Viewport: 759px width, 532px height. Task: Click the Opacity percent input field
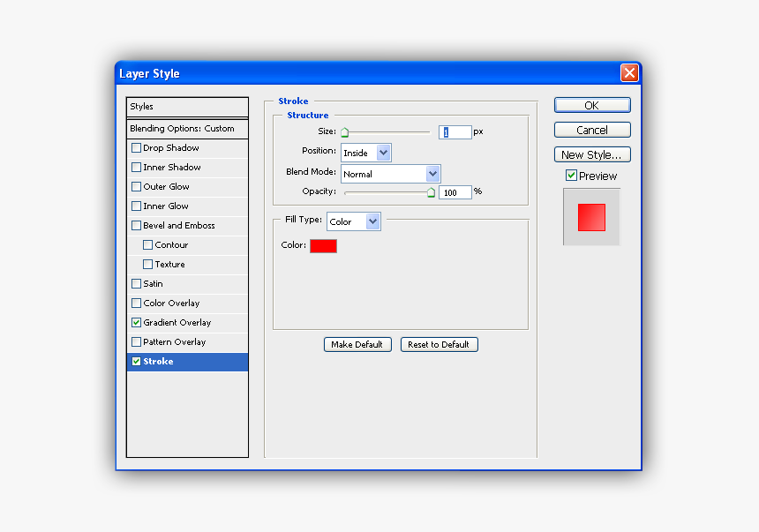click(x=455, y=192)
